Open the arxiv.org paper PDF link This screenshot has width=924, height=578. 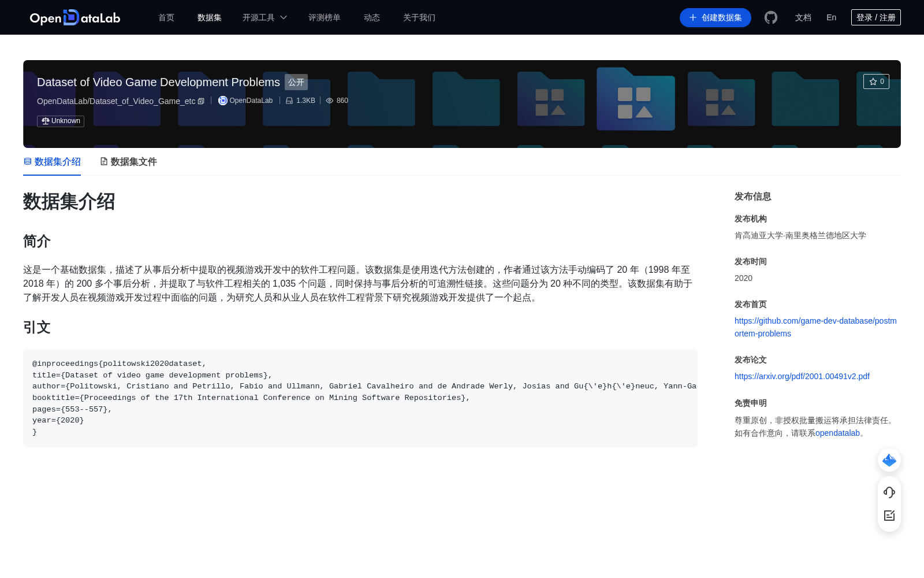click(802, 376)
